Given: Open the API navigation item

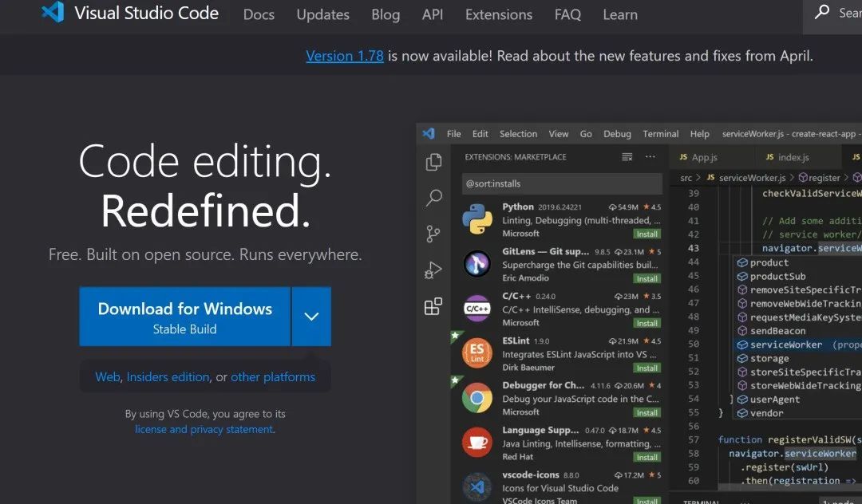Looking at the screenshot, I should point(433,14).
